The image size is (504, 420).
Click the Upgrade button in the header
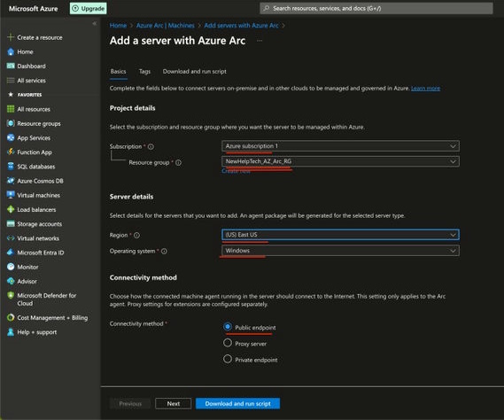pyautogui.click(x=89, y=8)
